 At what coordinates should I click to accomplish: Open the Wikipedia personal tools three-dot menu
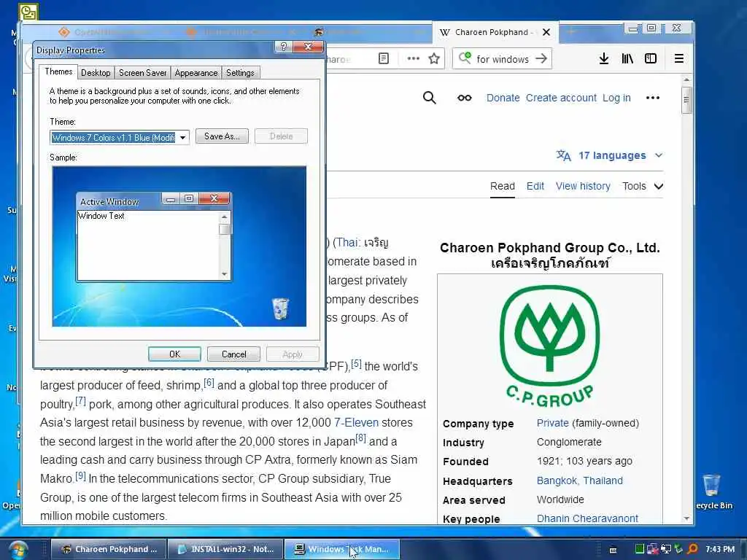653,98
